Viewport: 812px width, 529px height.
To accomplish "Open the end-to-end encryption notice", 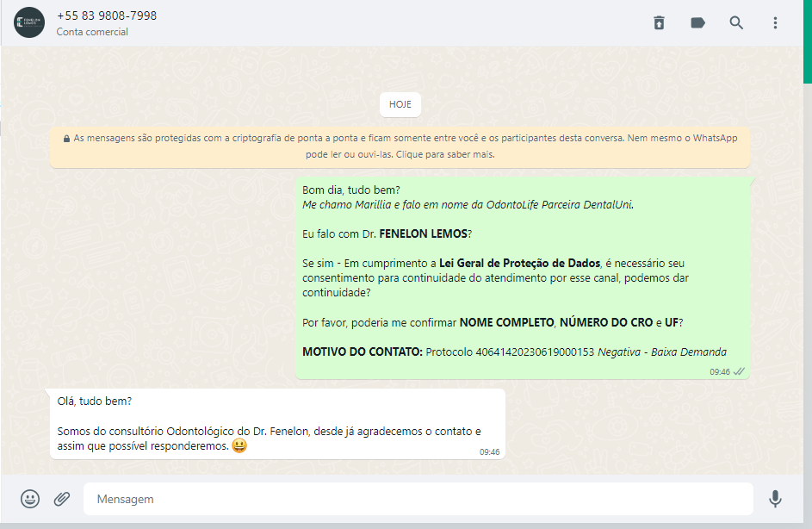I will tap(400, 146).
